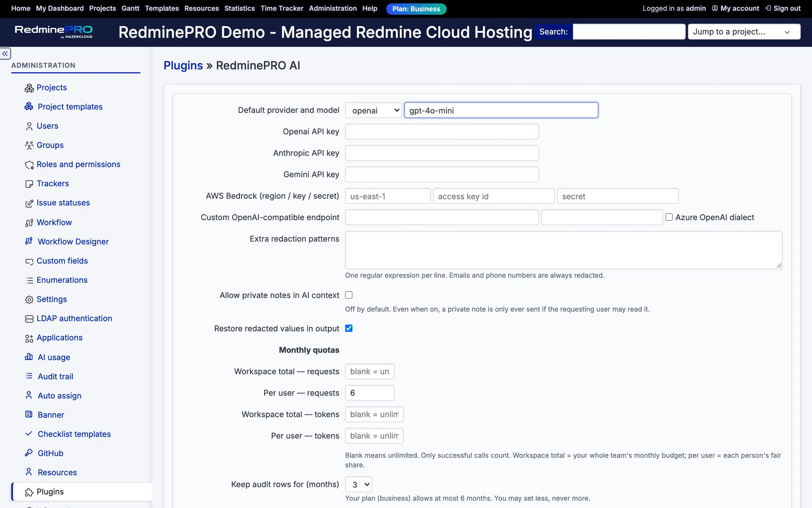This screenshot has width=812, height=508.
Task: Click the Resources person icon in the sidebar
Action: tap(29, 472)
